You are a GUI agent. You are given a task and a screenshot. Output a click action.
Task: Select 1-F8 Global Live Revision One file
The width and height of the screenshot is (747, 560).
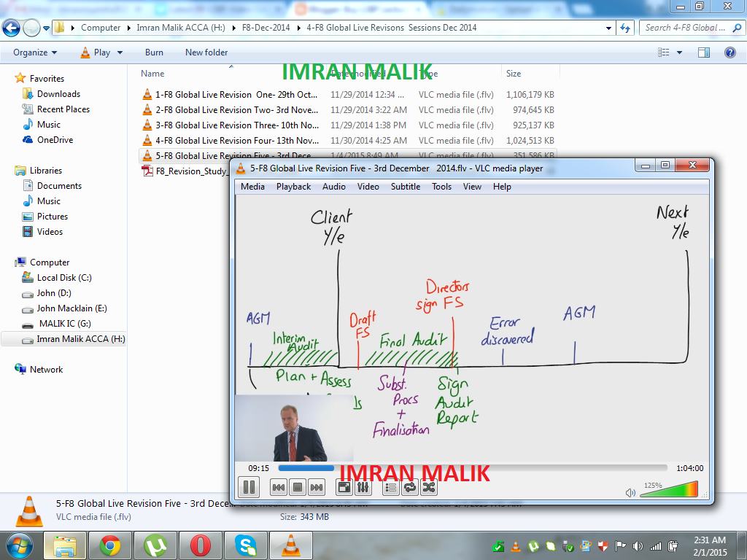tap(349, 95)
